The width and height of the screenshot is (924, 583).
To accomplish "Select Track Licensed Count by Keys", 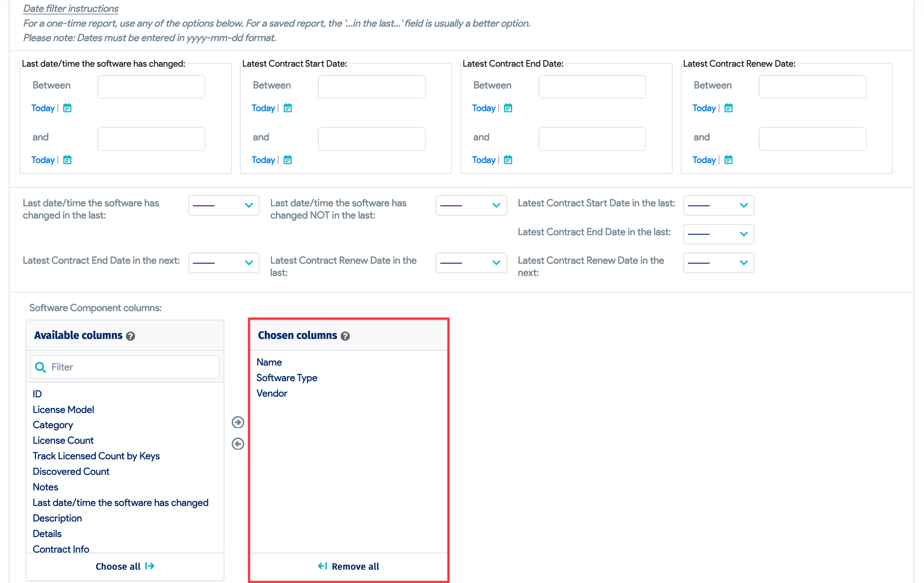I will 96,456.
